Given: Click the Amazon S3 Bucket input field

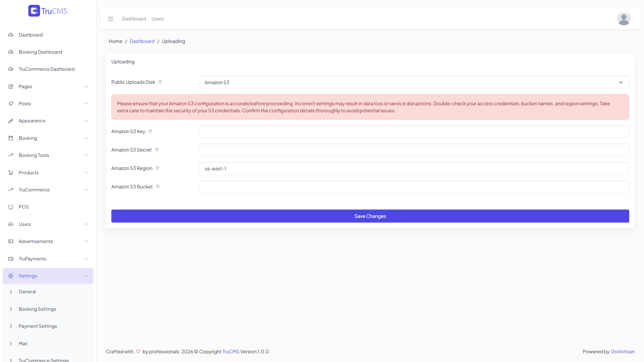Looking at the screenshot, I should point(414,187).
